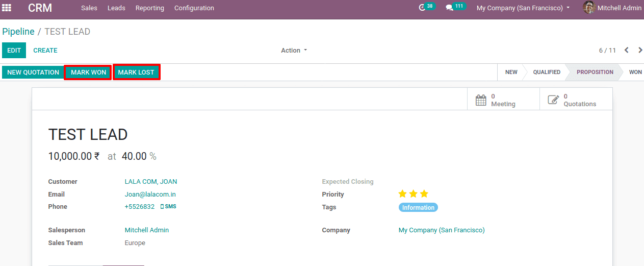Open the Reporting menu
Image resolution: width=644 pixels, height=266 pixels.
pos(150,8)
